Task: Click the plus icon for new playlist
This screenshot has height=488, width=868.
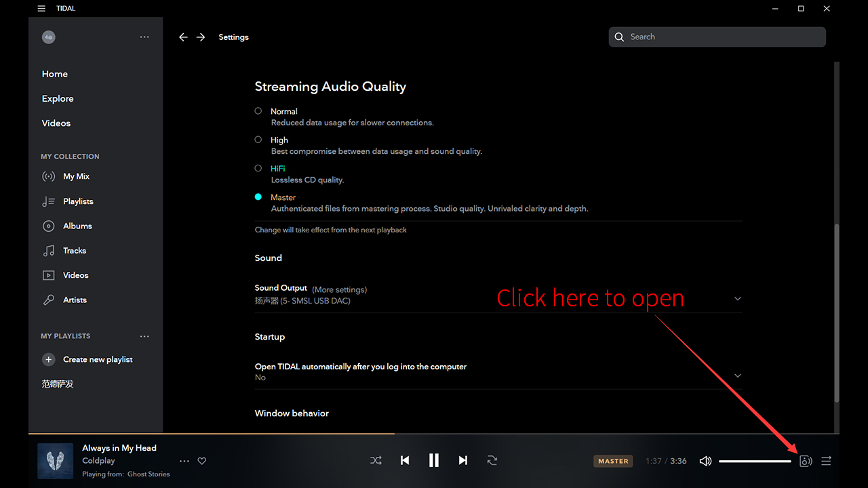Action: coord(48,359)
